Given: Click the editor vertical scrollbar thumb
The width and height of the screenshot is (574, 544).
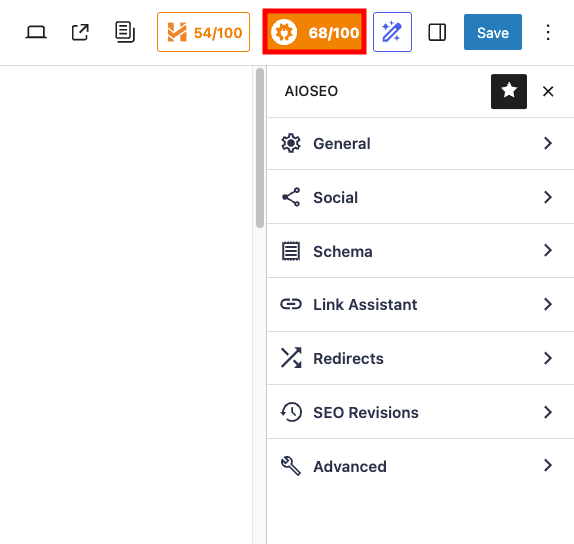Looking at the screenshot, I should [260, 148].
